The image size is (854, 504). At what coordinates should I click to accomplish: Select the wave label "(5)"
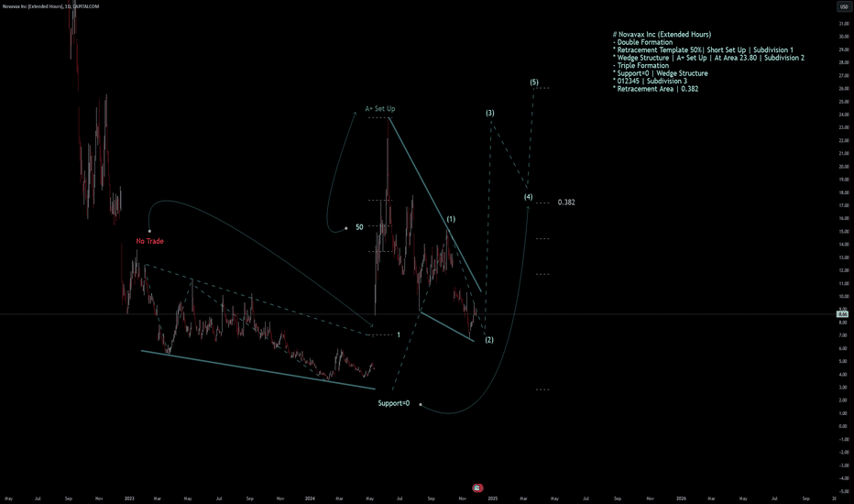coord(534,82)
